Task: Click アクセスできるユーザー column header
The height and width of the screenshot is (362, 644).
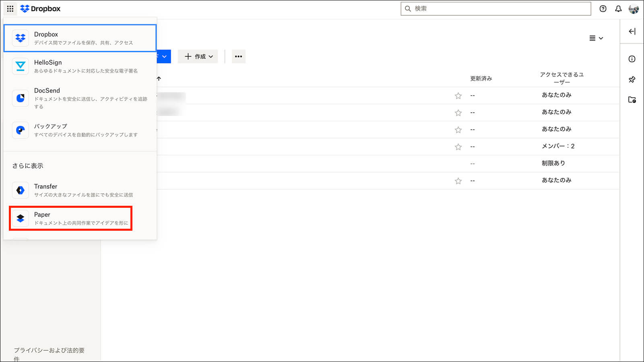Action: pyautogui.click(x=561, y=78)
